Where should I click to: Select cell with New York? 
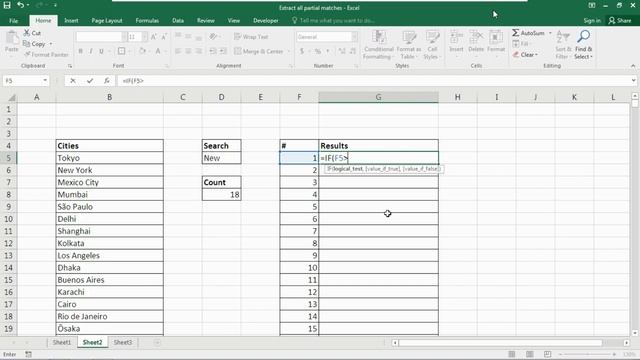click(x=109, y=170)
